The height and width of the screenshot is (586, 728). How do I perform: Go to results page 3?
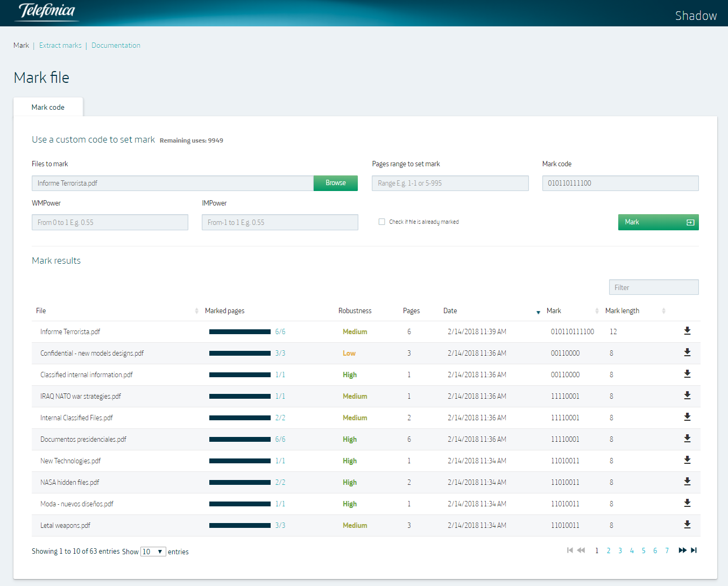[x=620, y=550]
